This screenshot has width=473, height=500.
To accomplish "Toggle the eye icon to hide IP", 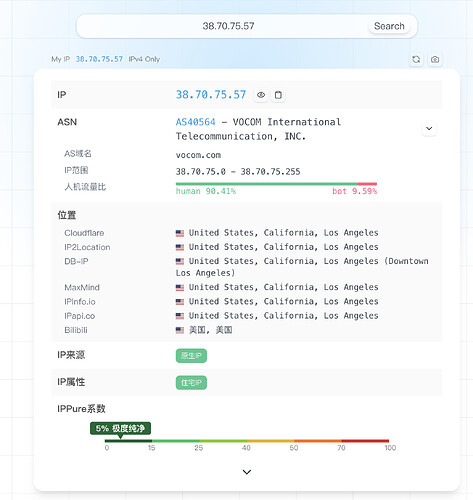I will tap(261, 95).
